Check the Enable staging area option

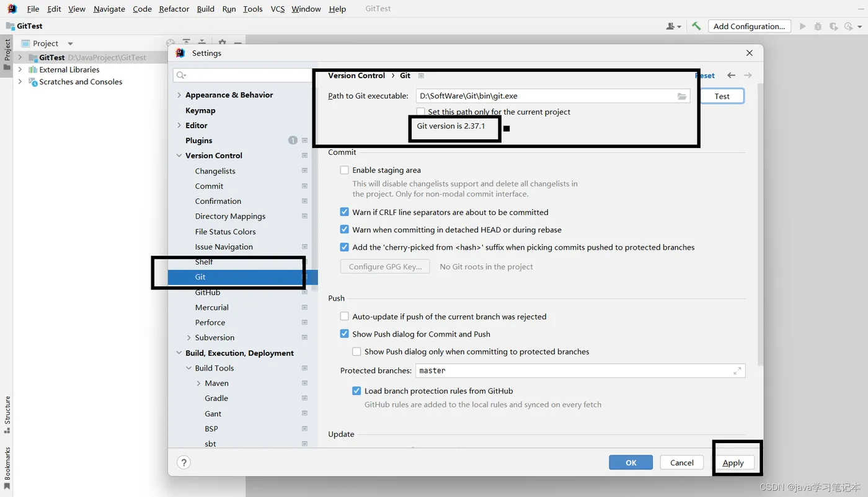[345, 170]
